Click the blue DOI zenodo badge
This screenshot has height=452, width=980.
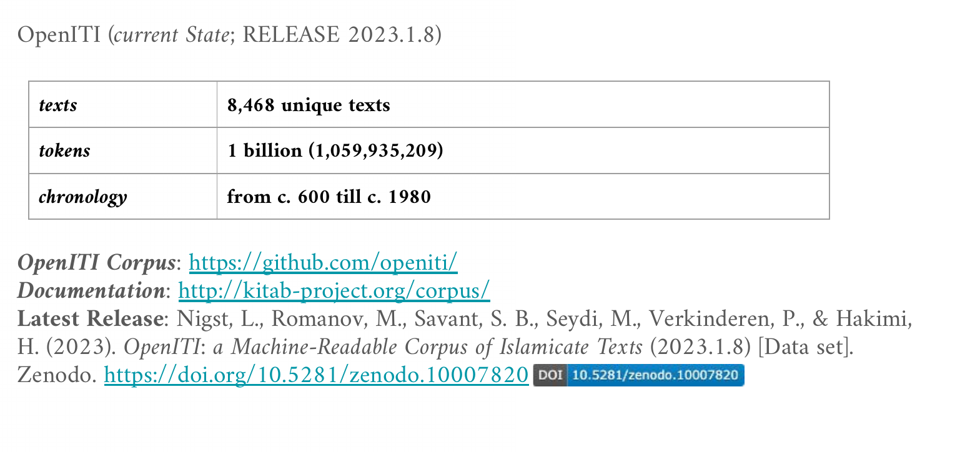point(638,375)
